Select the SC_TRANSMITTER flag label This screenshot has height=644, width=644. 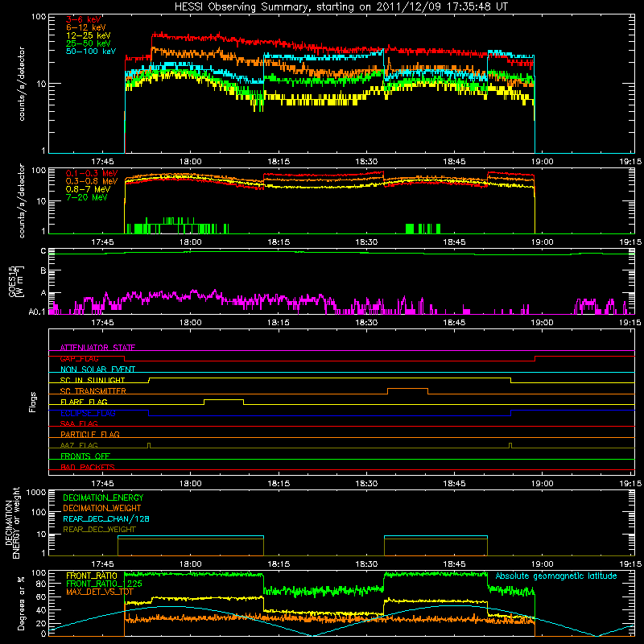[93, 390]
